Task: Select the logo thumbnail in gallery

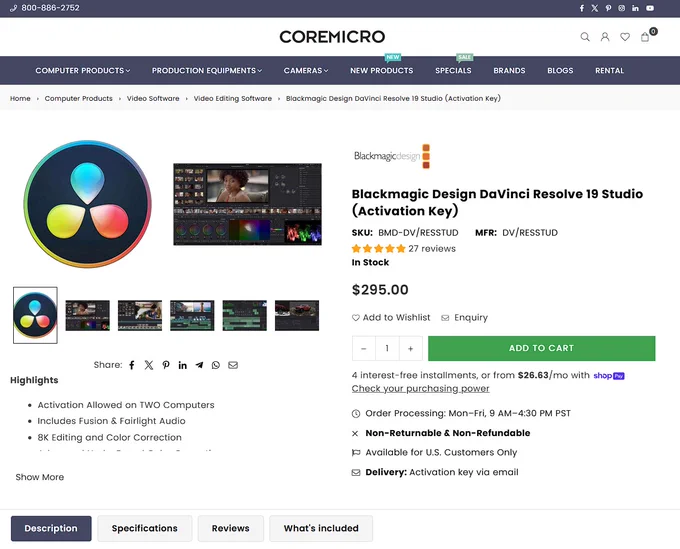Action: pos(35,315)
